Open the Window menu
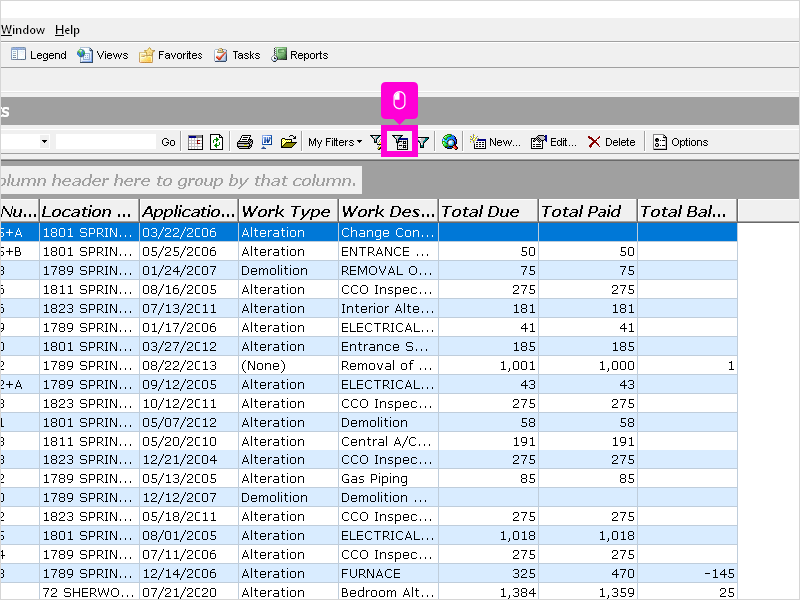 pos(22,30)
